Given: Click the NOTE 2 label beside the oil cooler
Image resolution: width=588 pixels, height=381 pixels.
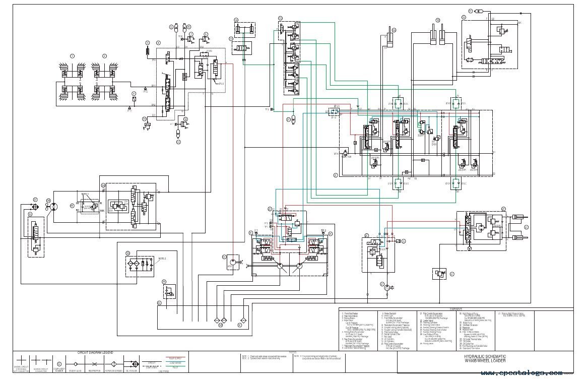Looking at the screenshot, I should click(x=162, y=259).
